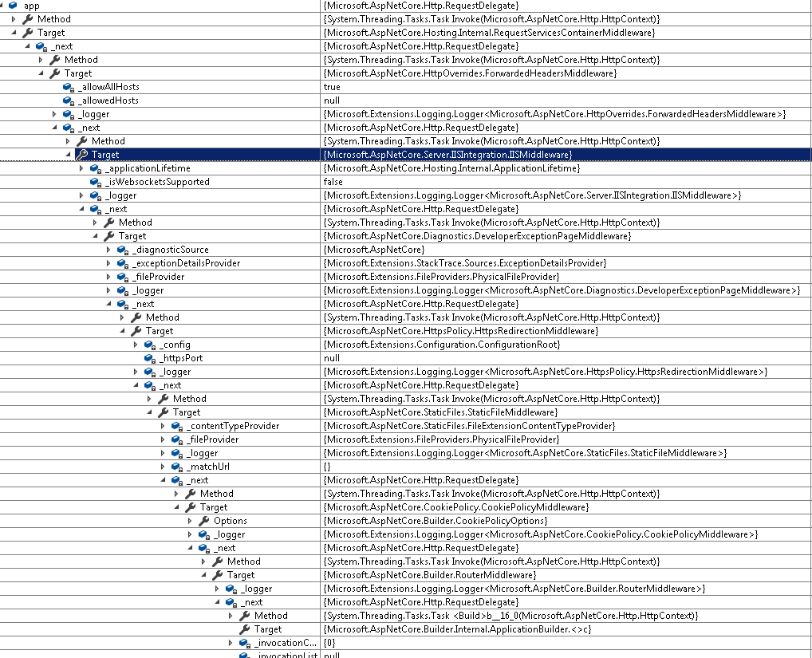Viewport: 812px width, 658px height.
Task: Click the field icon beside _matchUrl
Action: (x=177, y=467)
